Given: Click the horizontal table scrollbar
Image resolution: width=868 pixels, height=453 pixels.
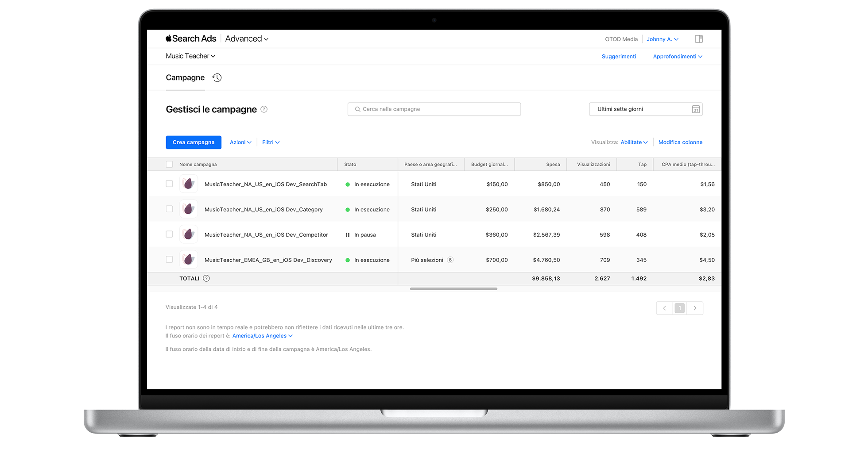Looking at the screenshot, I should (453, 289).
